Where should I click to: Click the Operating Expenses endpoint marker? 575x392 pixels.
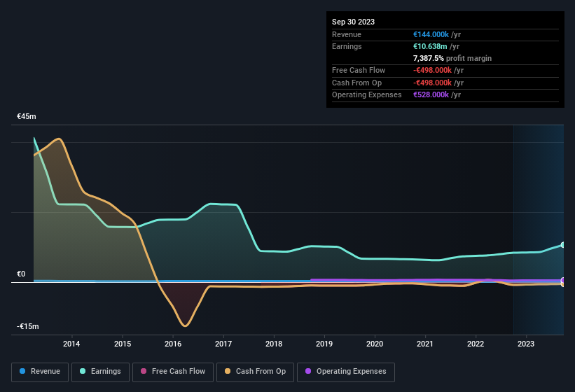(x=563, y=280)
